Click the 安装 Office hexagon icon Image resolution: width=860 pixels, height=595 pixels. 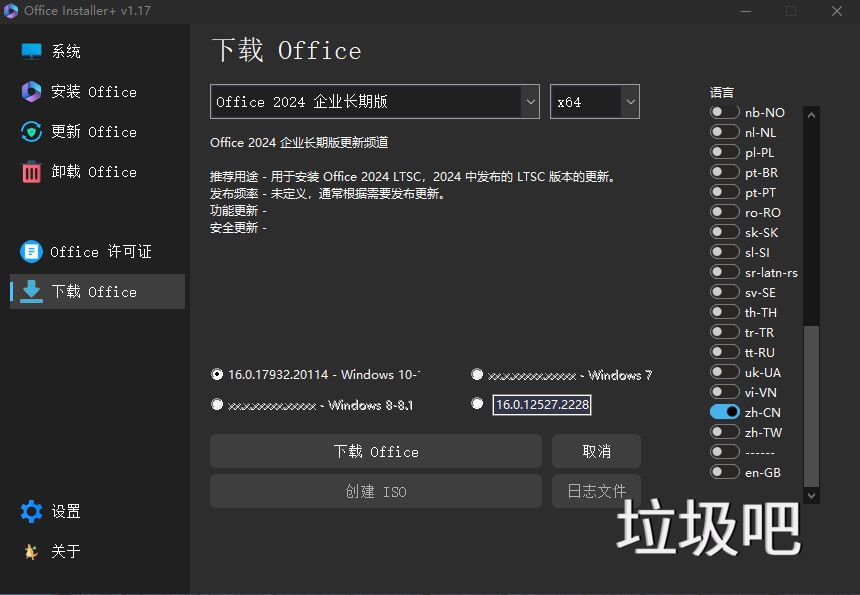pos(29,91)
